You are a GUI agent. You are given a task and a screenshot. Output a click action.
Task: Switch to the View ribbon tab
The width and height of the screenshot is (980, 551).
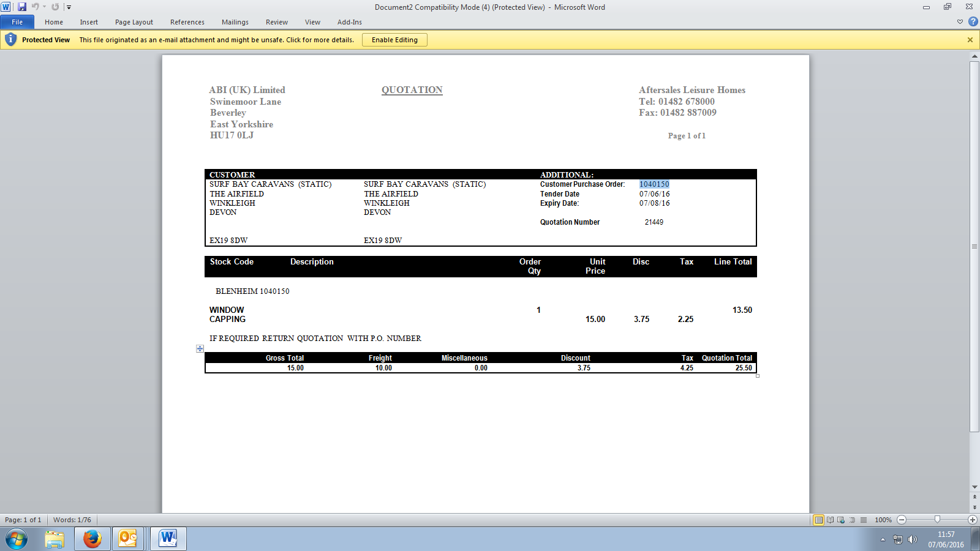312,22
